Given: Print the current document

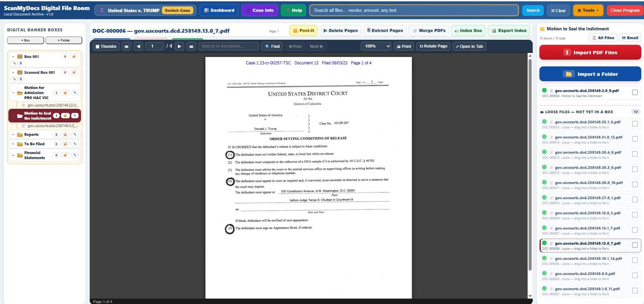Looking at the screenshot, I should coord(404,46).
